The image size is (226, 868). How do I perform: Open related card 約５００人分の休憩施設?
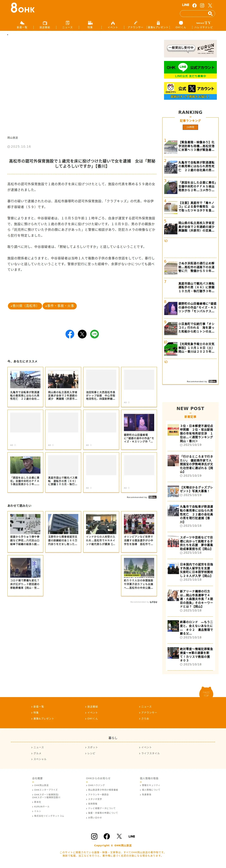(139, 575)
